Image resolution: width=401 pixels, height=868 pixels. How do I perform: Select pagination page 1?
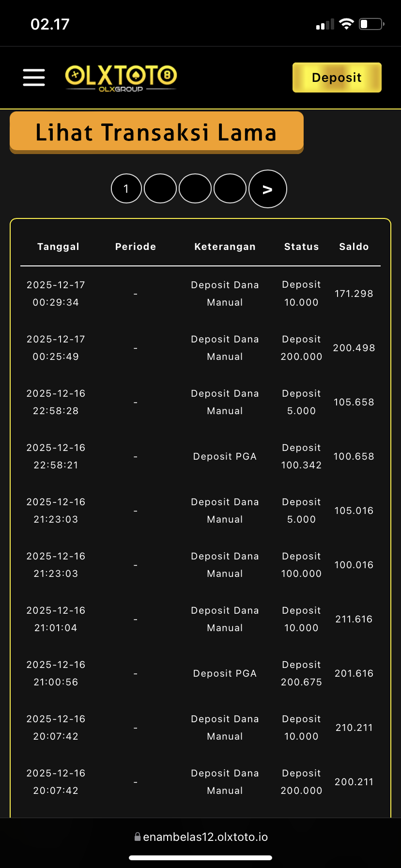[x=126, y=188]
